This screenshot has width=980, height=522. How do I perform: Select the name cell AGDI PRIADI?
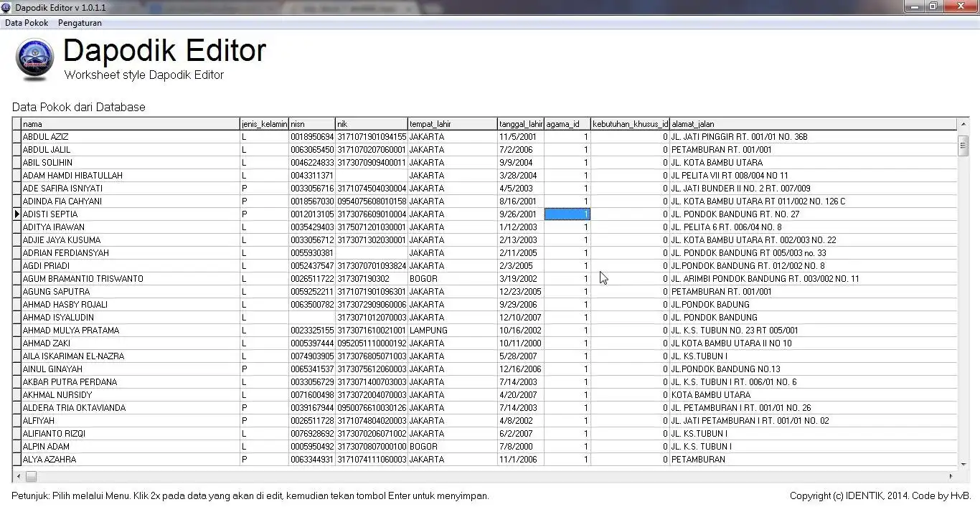coord(131,266)
